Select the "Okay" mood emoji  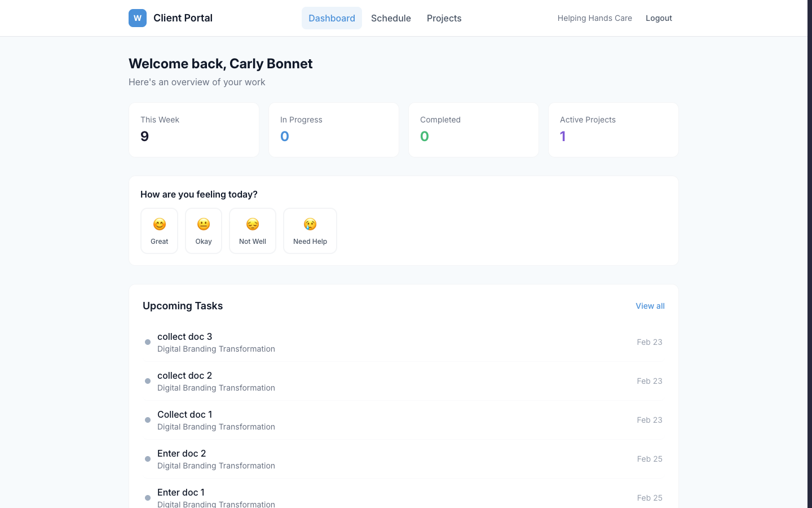tap(203, 230)
